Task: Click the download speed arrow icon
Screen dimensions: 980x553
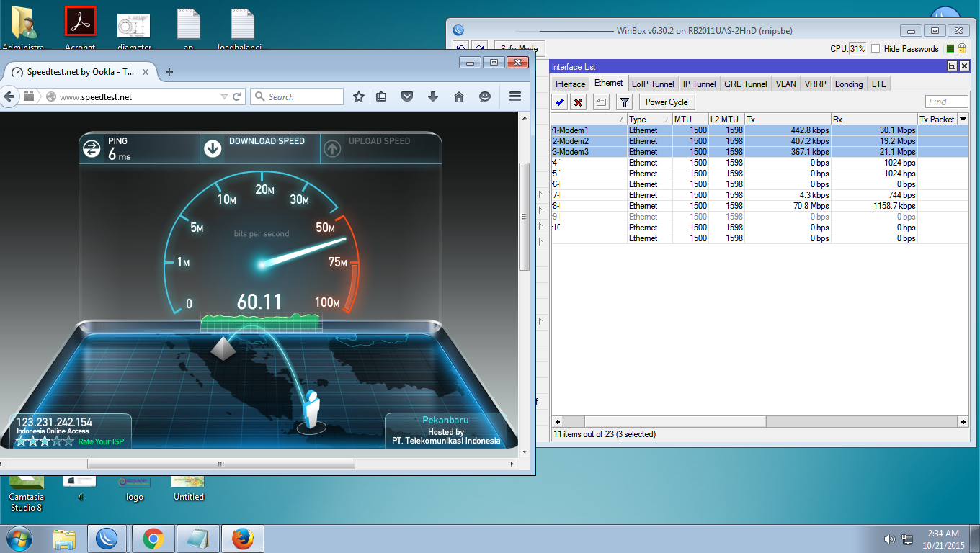Action: 213,148
